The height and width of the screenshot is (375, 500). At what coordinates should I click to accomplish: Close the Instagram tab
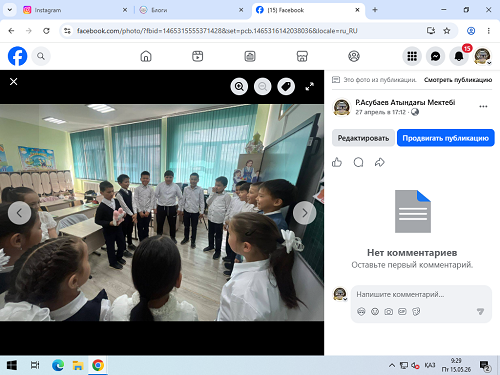[x=125, y=10]
